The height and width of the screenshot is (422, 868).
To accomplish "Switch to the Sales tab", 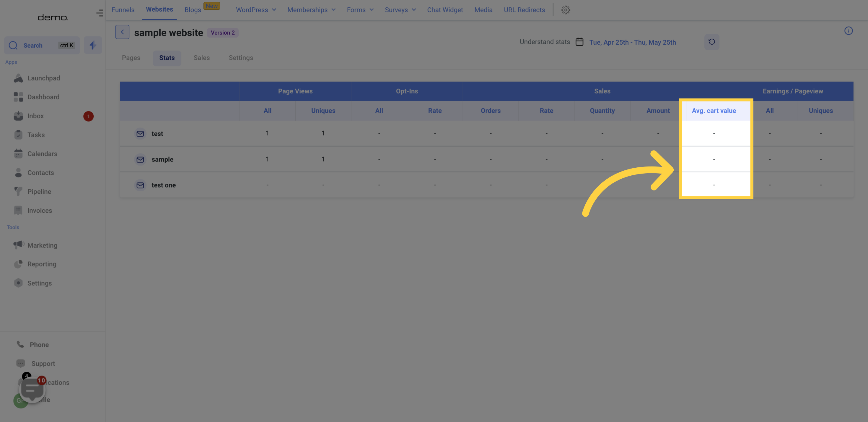I will (x=201, y=58).
